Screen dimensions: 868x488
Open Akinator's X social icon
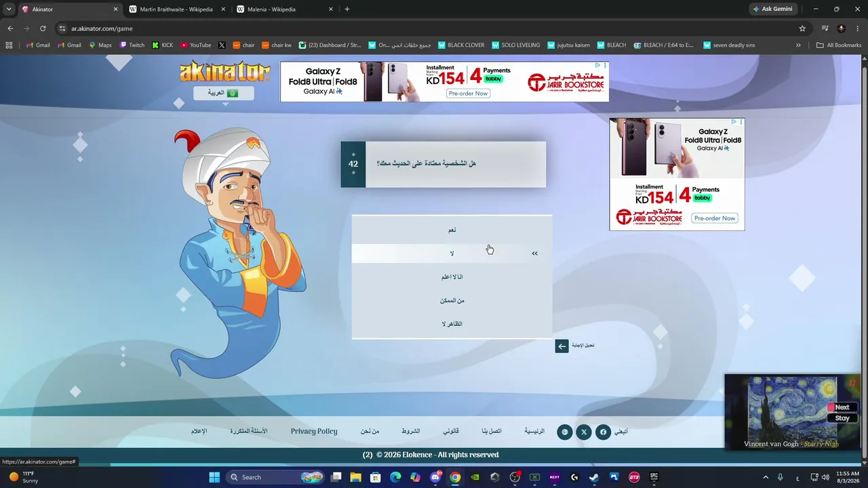pos(584,432)
